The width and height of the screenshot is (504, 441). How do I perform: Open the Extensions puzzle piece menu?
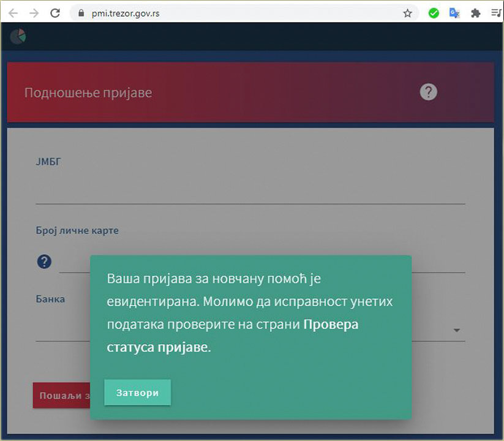(475, 13)
